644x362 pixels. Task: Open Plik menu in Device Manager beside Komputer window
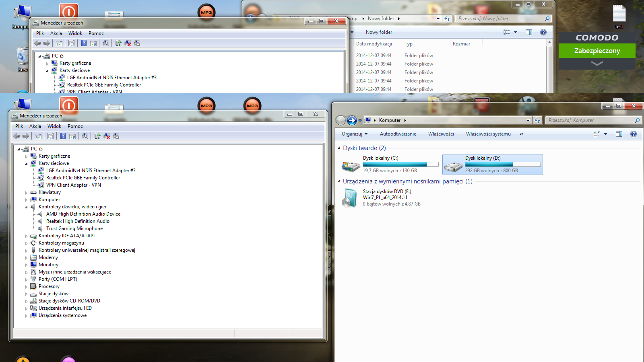click(19, 126)
